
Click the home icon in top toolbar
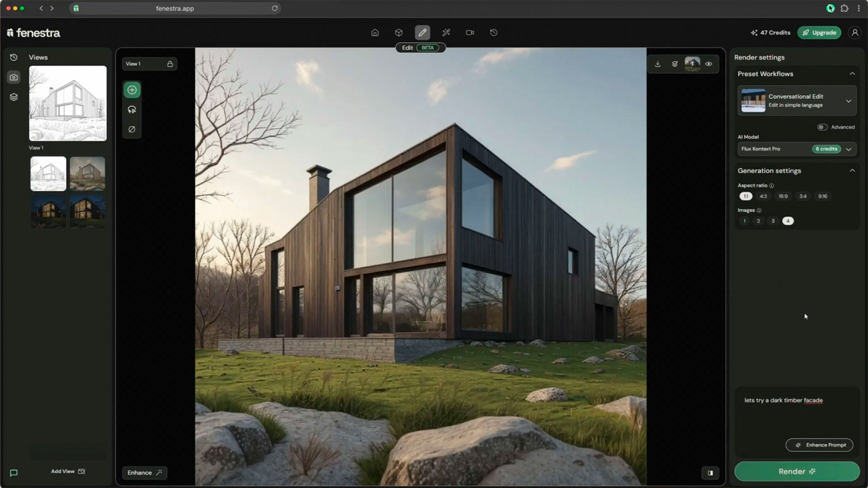tap(375, 33)
